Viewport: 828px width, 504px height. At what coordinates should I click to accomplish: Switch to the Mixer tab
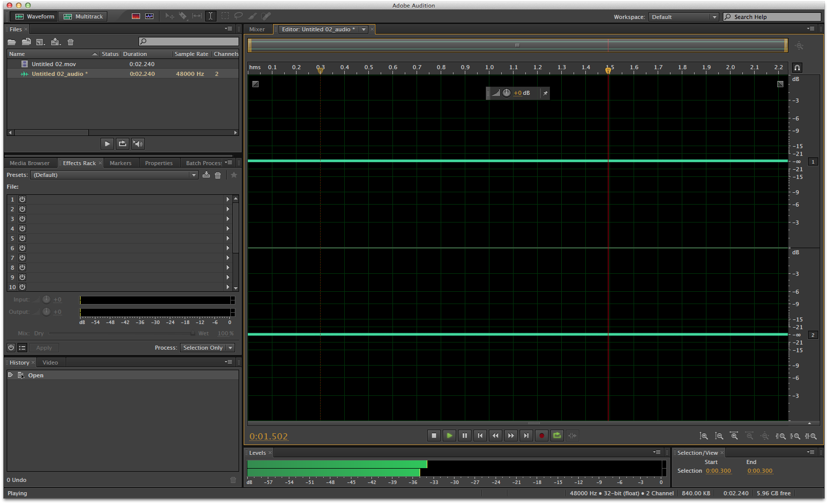(x=257, y=29)
